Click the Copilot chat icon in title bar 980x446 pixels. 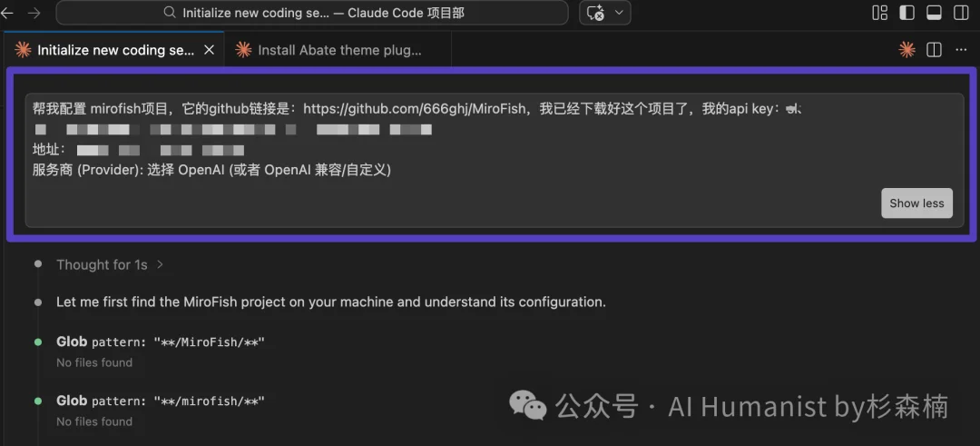(596, 13)
